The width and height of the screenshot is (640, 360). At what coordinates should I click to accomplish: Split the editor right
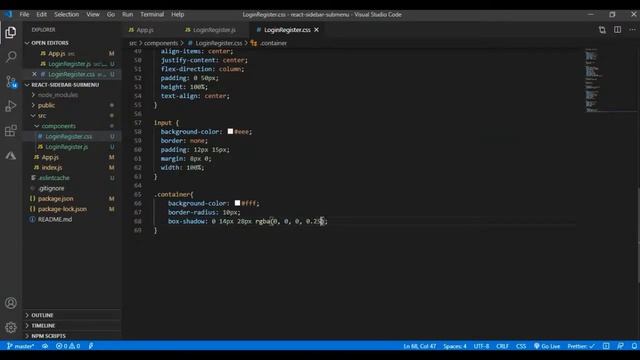click(618, 30)
